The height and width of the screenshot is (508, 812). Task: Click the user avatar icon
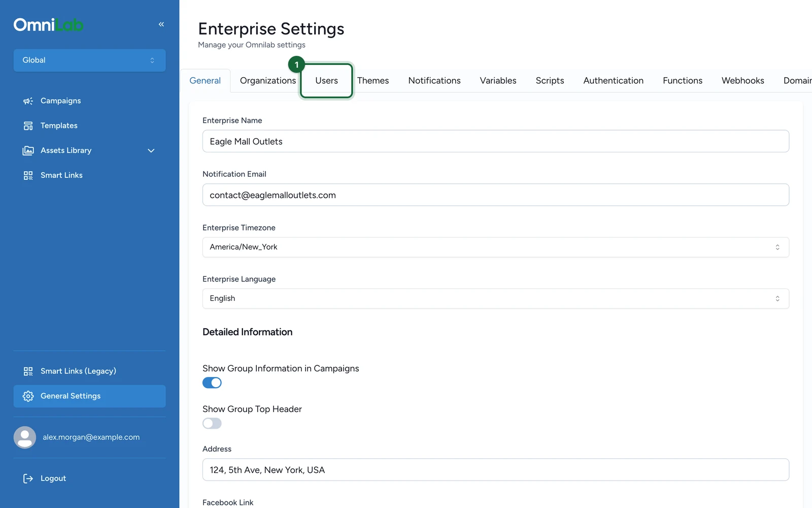coord(24,437)
